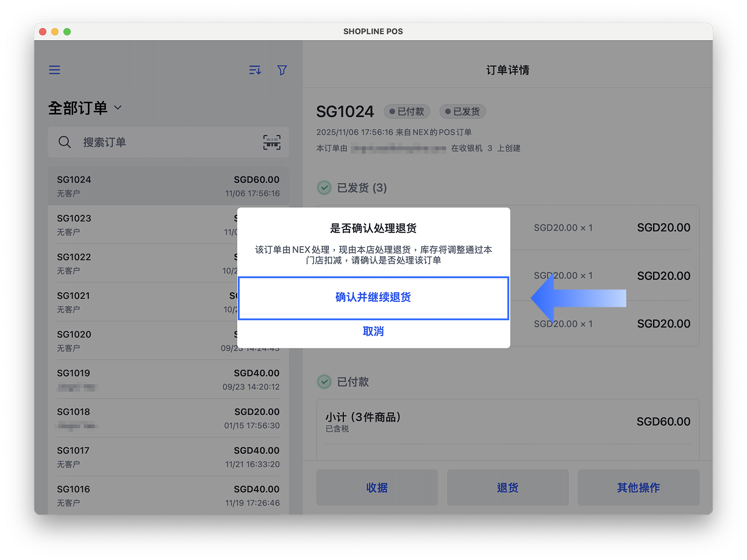Click the macOS yellow minimize button

pyautogui.click(x=55, y=32)
